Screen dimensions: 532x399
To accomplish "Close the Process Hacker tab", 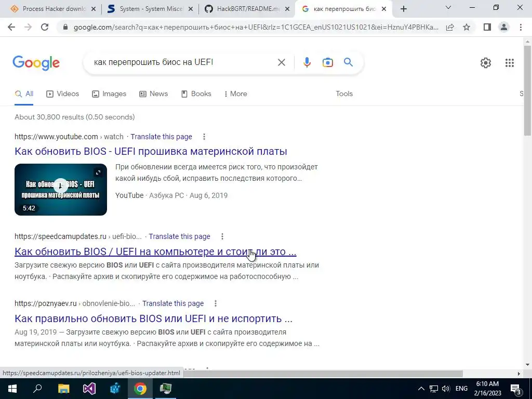I will (94, 9).
